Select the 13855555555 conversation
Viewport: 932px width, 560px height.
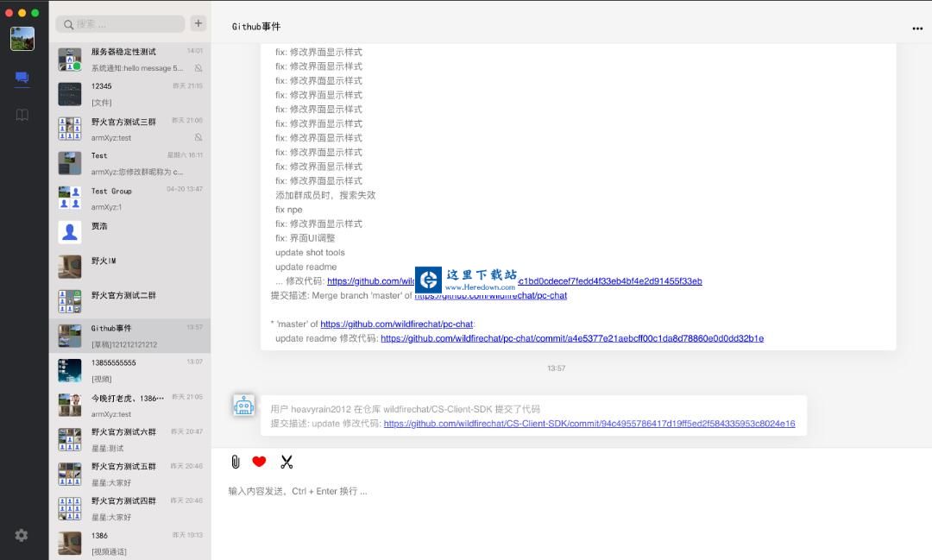[129, 370]
